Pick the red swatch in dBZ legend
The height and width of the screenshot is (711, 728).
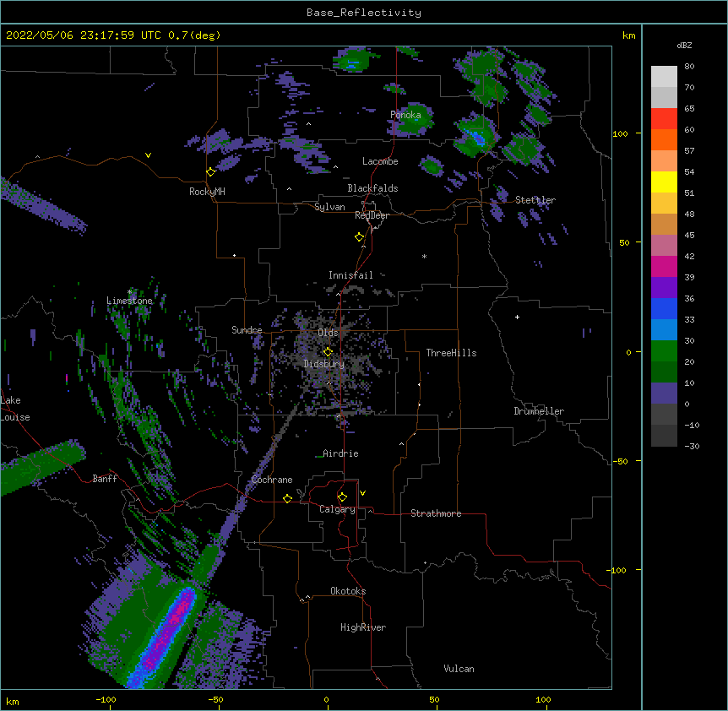(x=664, y=118)
